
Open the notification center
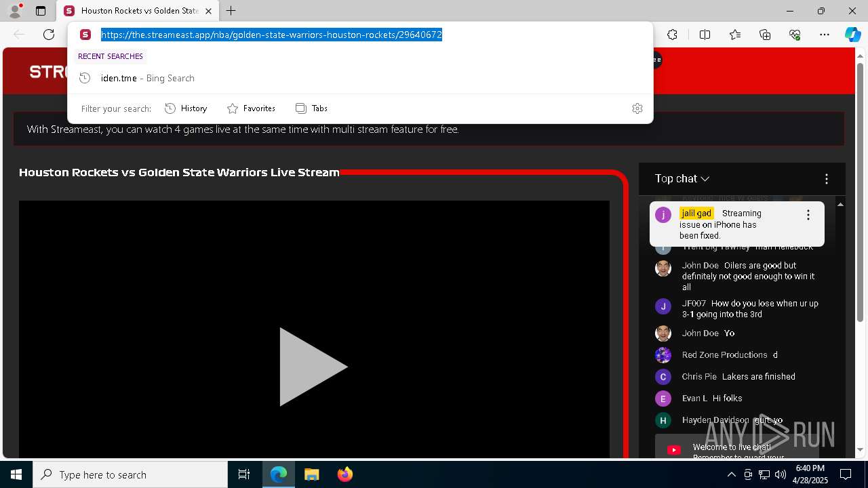pos(846,474)
